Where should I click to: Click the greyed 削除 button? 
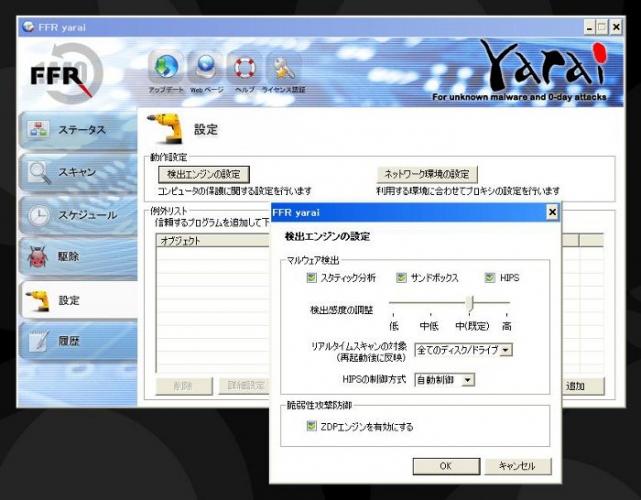click(x=184, y=386)
